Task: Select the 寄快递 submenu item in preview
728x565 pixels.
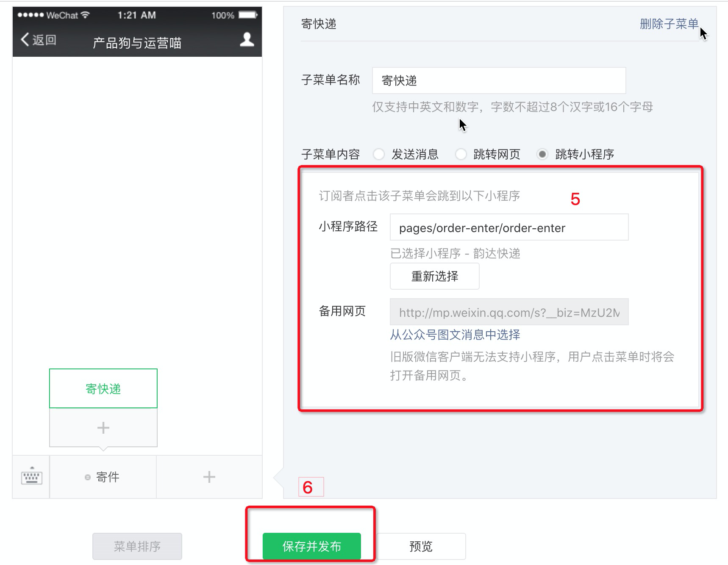Action: pos(103,388)
